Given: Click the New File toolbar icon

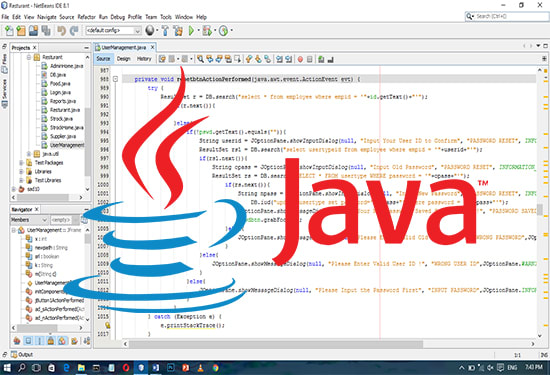Looking at the screenshot, I should coord(9,31).
